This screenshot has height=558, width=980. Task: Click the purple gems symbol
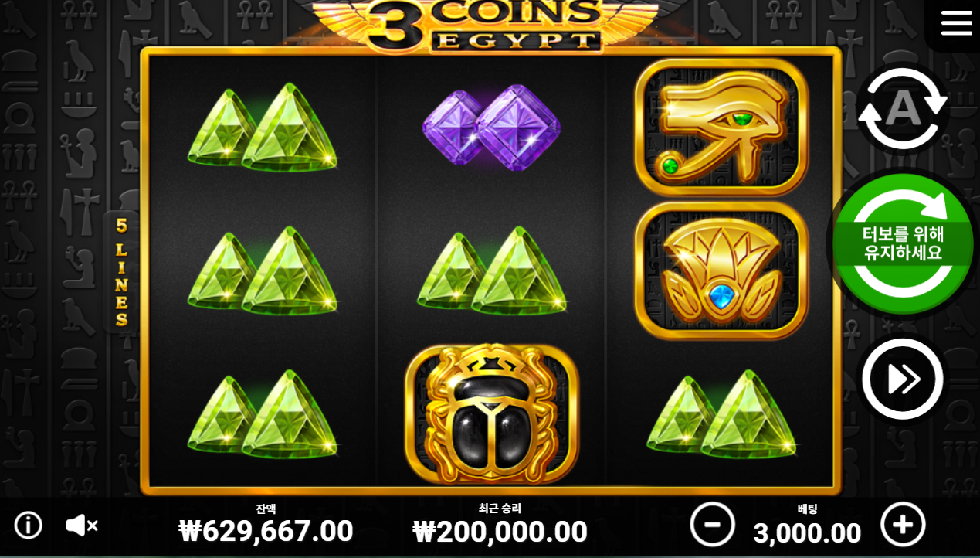[x=491, y=128]
